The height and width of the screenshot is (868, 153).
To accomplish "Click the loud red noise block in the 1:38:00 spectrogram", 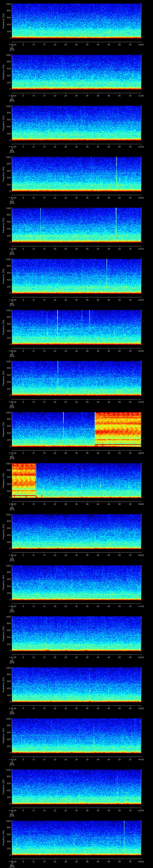I will pos(24,480).
